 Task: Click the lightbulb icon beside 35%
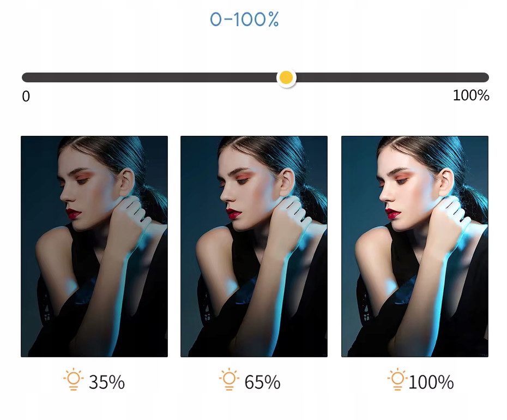coord(74,379)
